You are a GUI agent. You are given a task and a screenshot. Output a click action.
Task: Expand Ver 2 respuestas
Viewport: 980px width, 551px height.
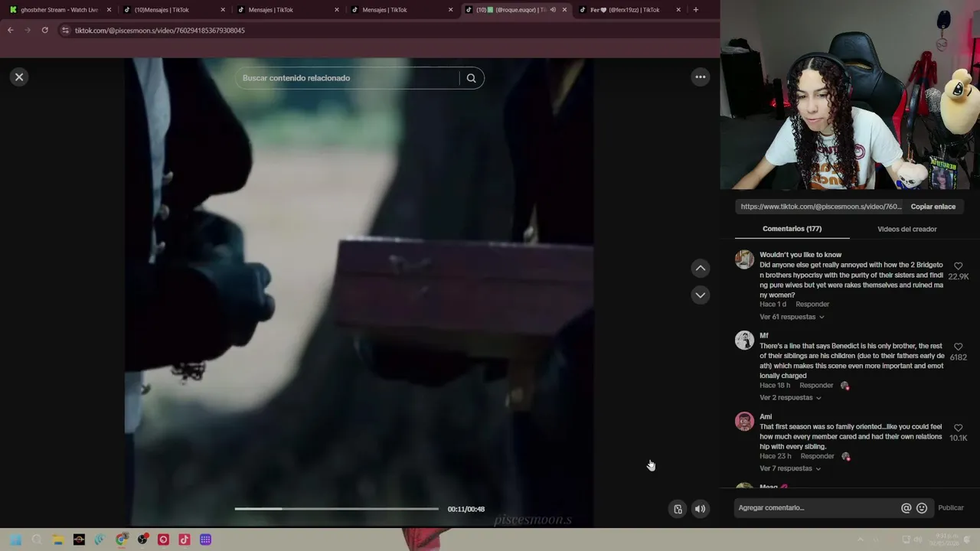790,398
